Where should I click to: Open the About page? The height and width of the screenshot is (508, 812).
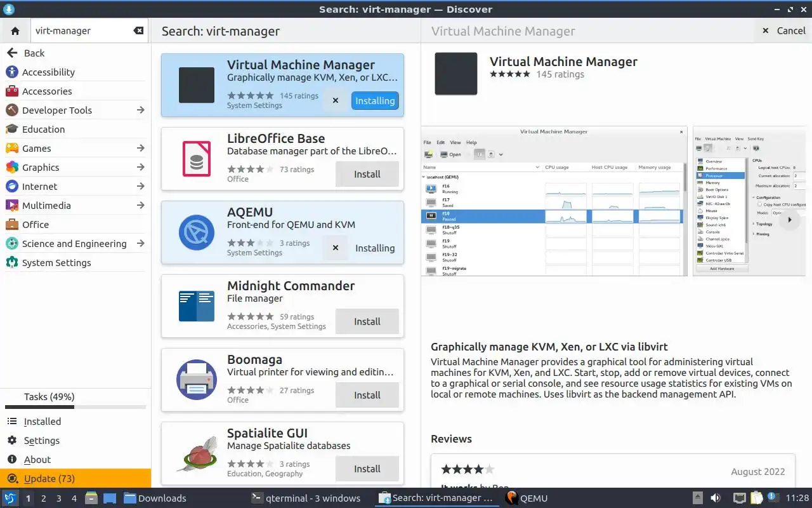75,460
